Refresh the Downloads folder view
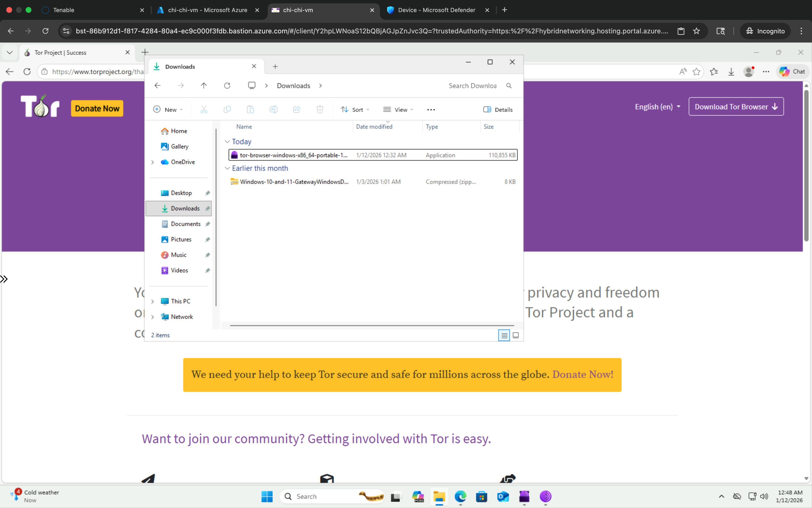 227,86
